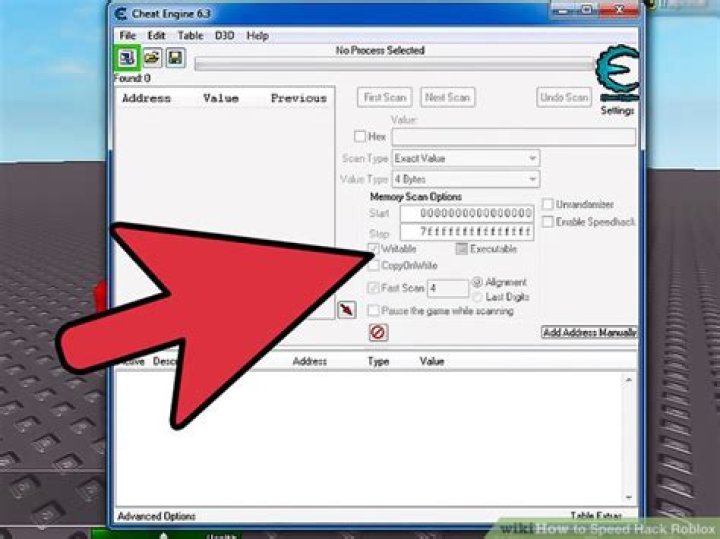Toggle the Enable Speedhack checkbox
The height and width of the screenshot is (539, 720).
point(548,222)
